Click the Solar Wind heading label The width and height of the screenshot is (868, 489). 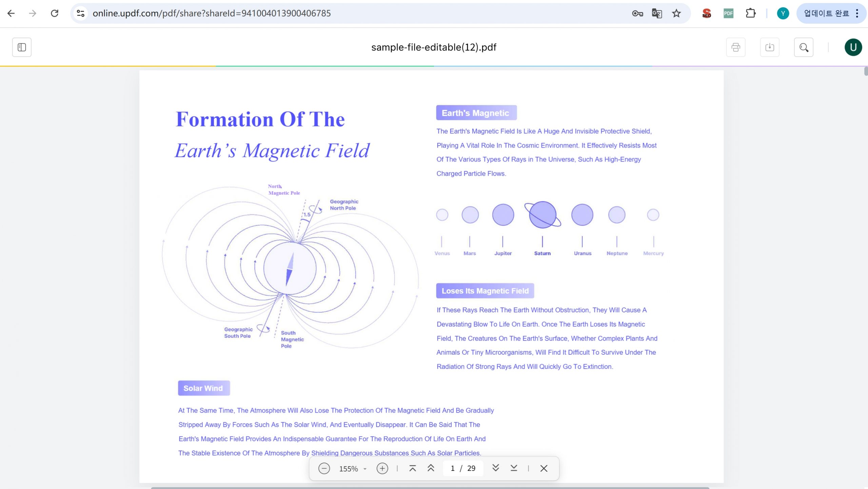coord(204,388)
